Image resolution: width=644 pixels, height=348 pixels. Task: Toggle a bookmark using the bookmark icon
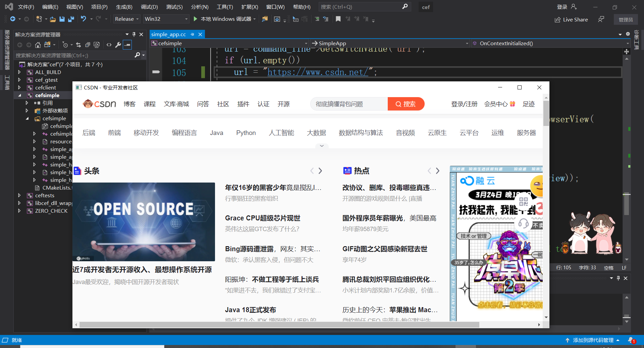338,19
